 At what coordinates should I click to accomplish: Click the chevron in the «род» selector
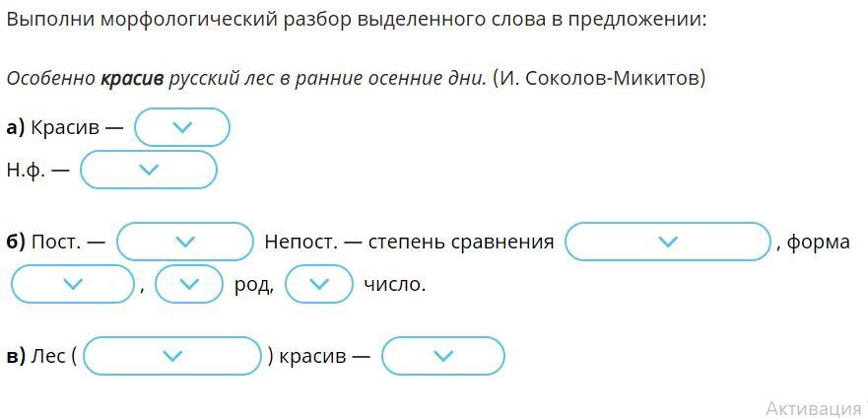[x=189, y=284]
